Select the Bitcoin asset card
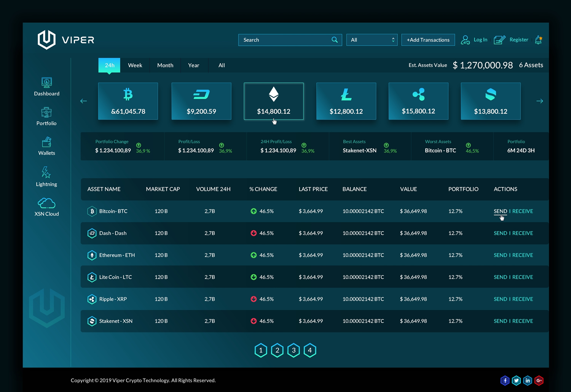The image size is (571, 392). click(128, 101)
